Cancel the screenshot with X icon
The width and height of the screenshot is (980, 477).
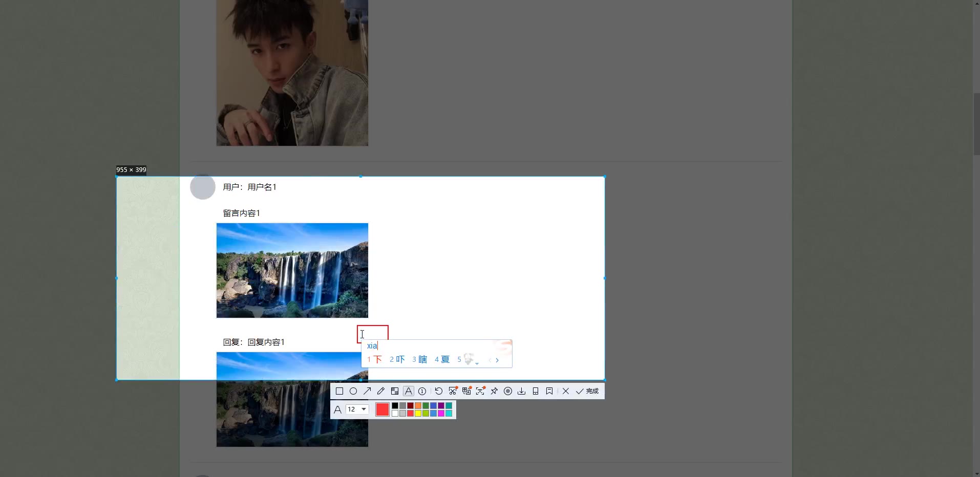[x=566, y=391]
